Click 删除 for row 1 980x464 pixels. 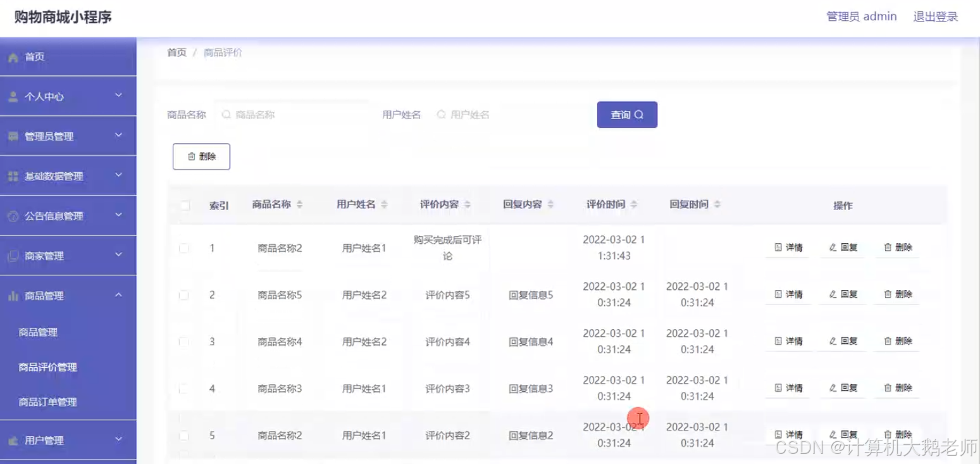pos(897,248)
